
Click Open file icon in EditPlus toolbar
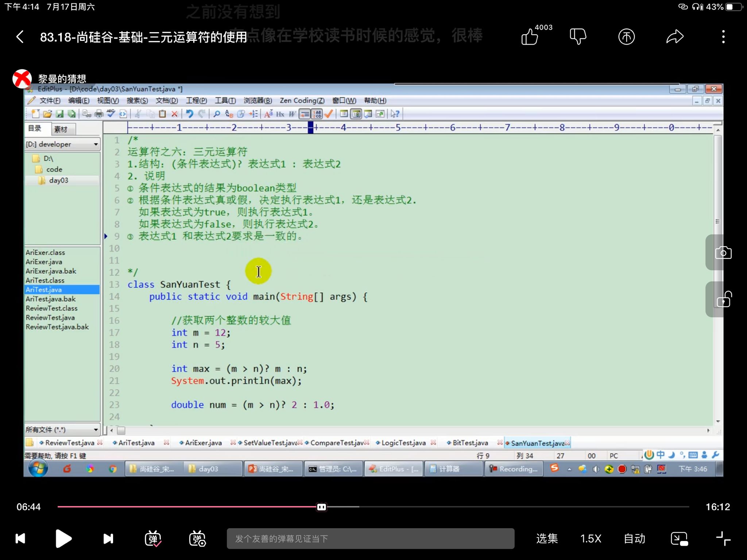tap(47, 114)
